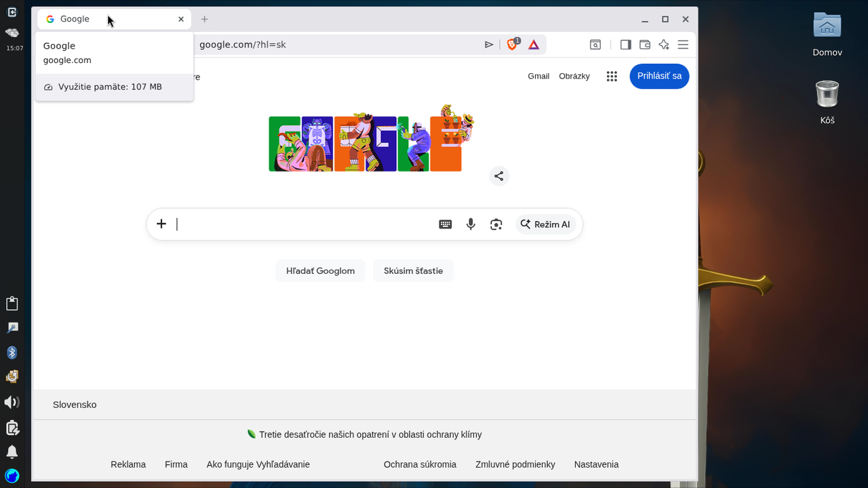Open the Brave Shields lion icon
Image resolution: width=868 pixels, height=488 pixels.
tap(512, 45)
